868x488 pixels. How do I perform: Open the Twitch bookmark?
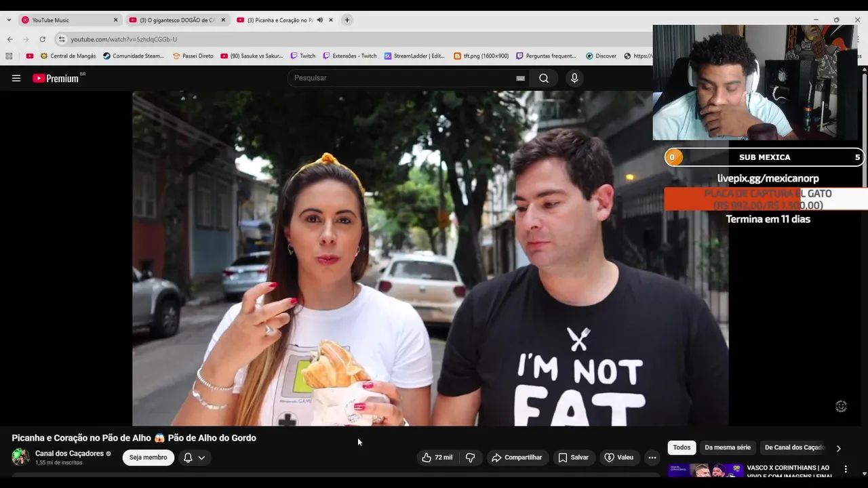[302, 56]
